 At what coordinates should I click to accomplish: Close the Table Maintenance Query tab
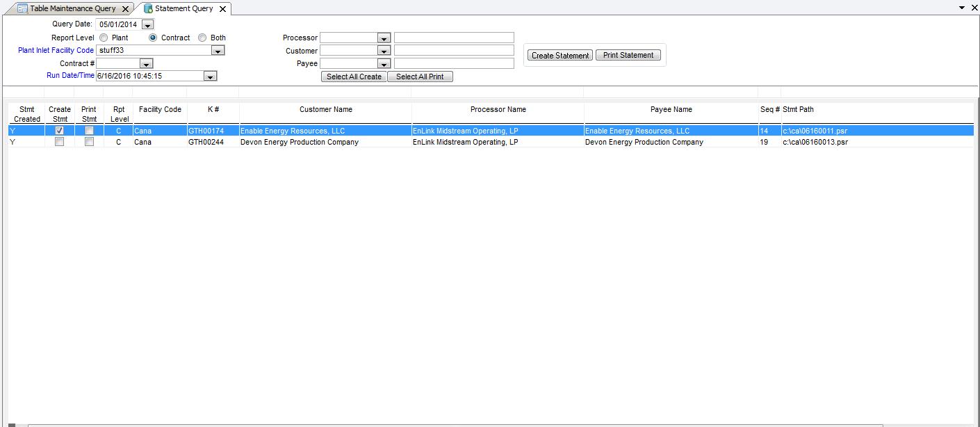click(125, 9)
